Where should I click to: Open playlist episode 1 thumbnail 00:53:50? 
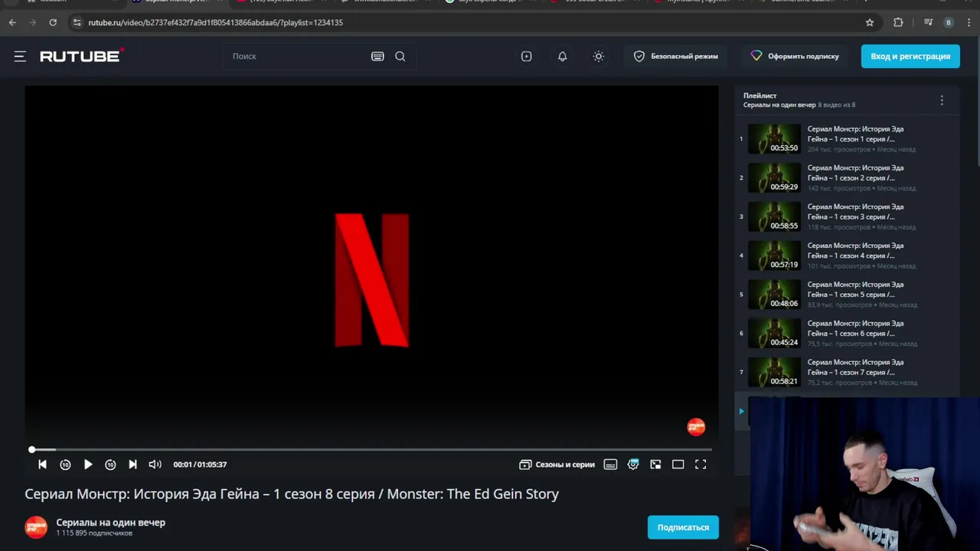pos(774,139)
